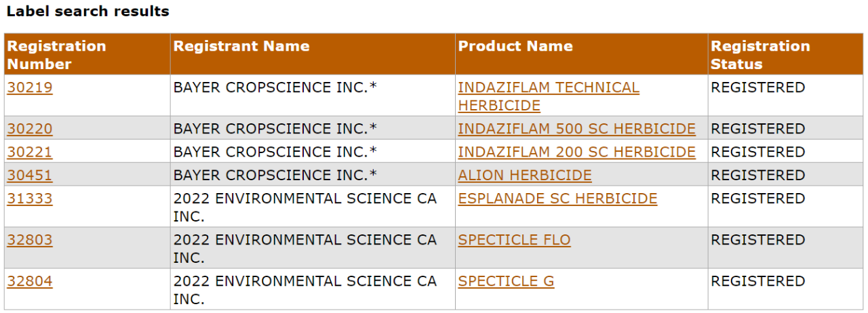The width and height of the screenshot is (868, 313).
Task: View the Indaziflam 500 SC Herbicide label
Action: [577, 129]
